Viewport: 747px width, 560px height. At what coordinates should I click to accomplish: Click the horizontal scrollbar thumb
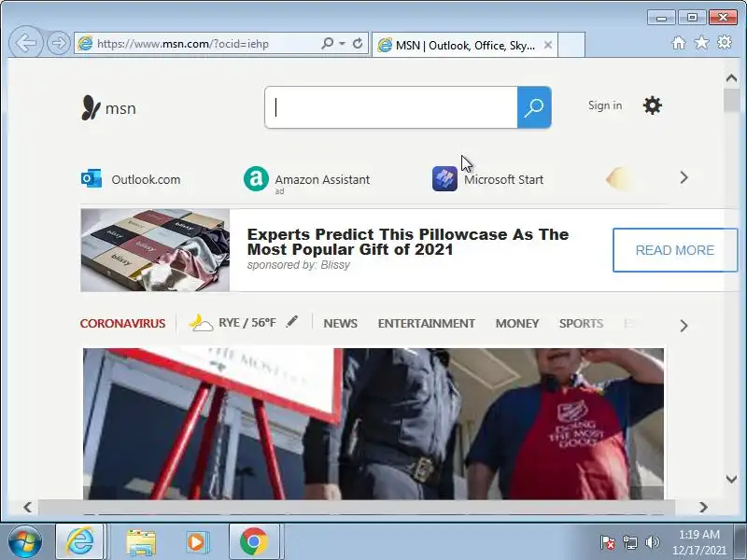click(x=357, y=507)
